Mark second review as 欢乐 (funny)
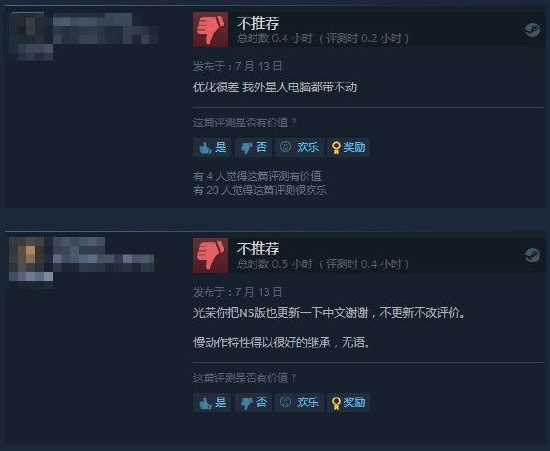Image resolution: width=550 pixels, height=451 pixels. [299, 402]
